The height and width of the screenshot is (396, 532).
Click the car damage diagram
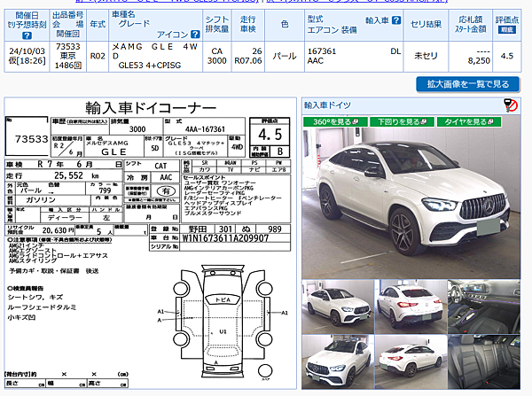pos(223,322)
